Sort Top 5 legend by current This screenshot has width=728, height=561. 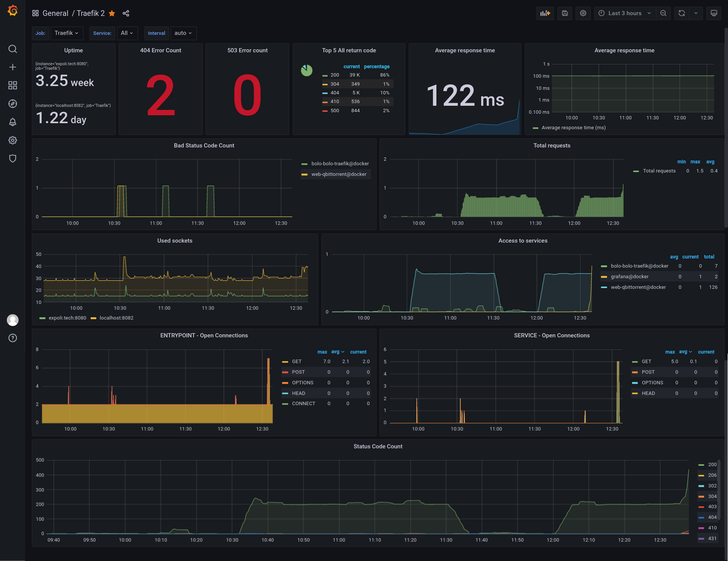click(x=351, y=67)
